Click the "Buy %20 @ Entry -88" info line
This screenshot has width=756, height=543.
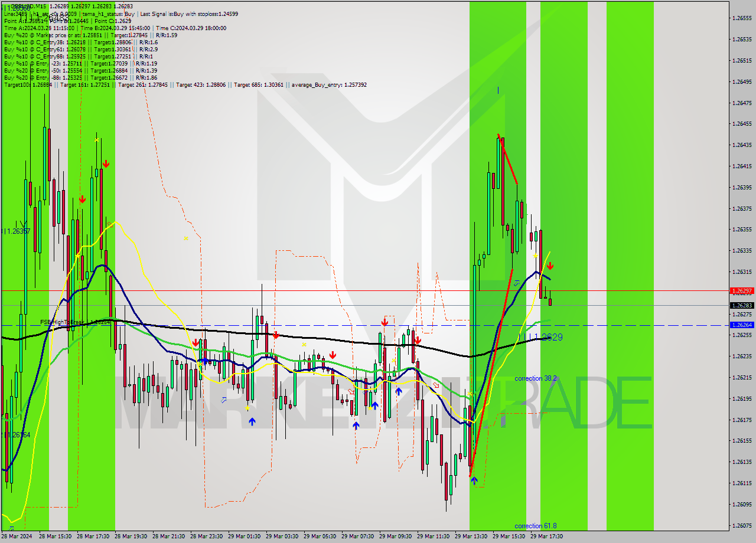coord(80,78)
